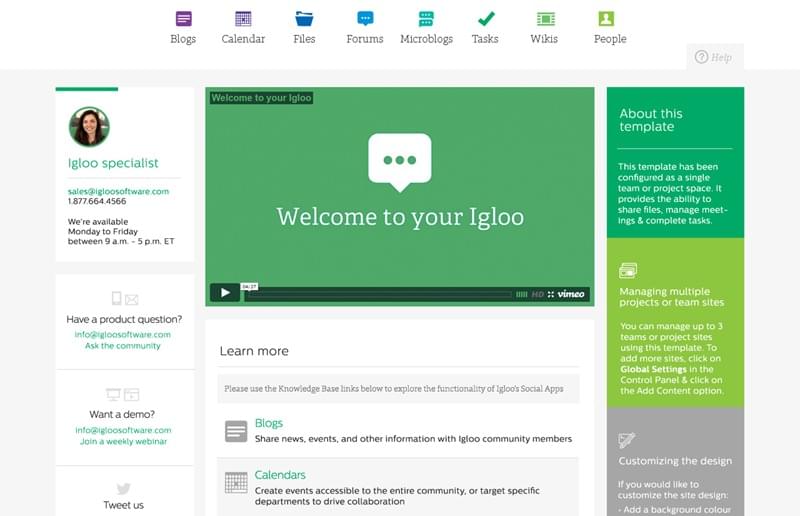800x516 pixels.
Task: Select the Forums menu label
Action: [x=365, y=39]
